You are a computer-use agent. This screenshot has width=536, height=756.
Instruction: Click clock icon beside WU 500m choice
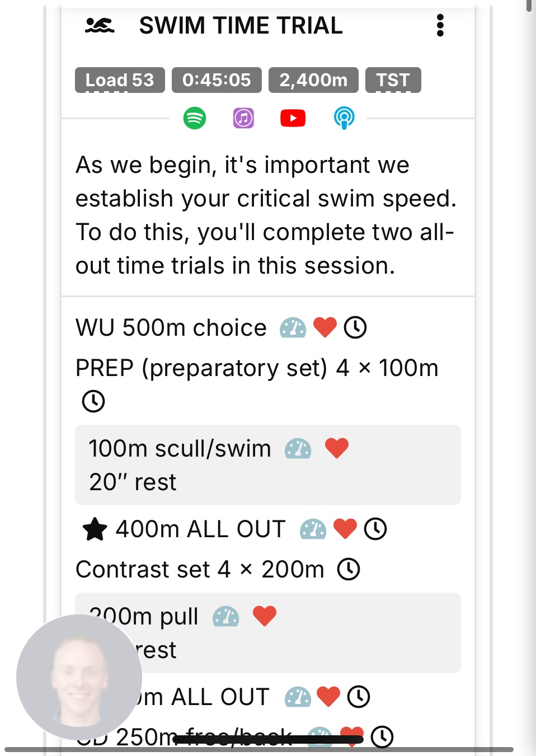(355, 327)
